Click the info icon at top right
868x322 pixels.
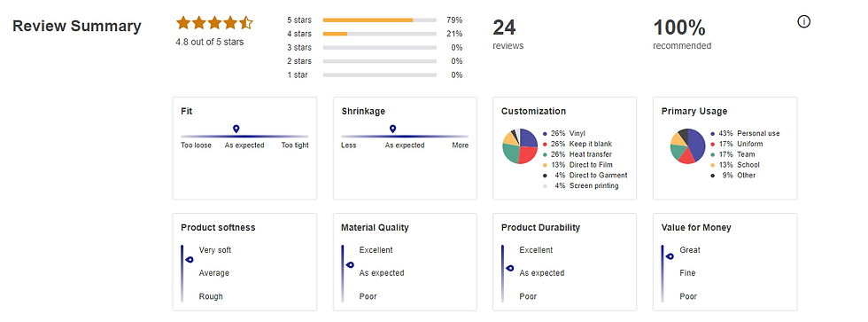tap(804, 21)
